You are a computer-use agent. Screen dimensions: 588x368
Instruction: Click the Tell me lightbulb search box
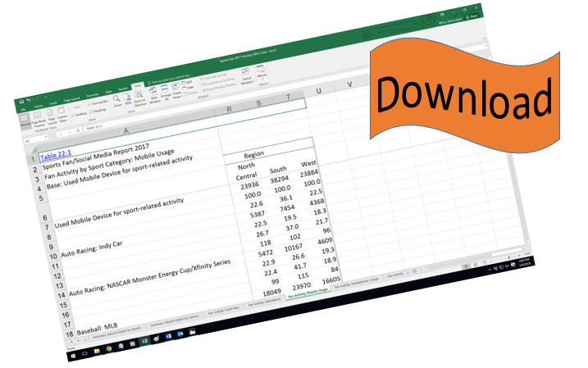[170, 79]
